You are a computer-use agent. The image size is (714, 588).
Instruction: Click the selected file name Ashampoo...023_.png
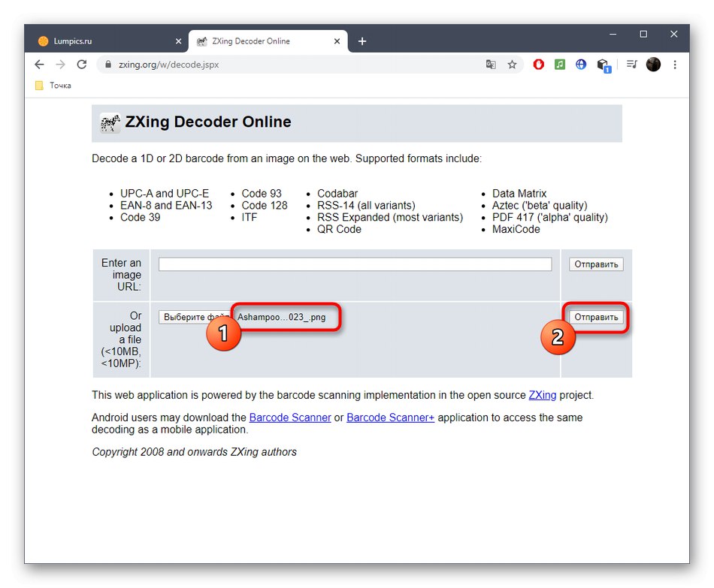click(x=281, y=317)
